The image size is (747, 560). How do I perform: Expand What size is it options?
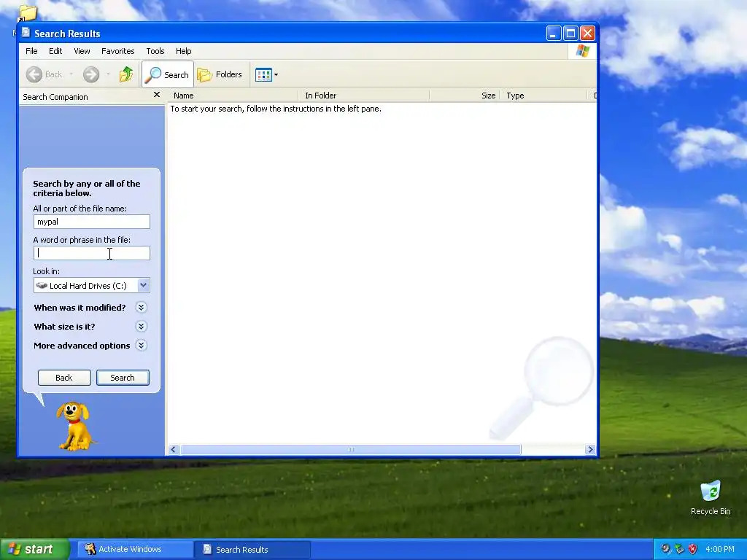pos(141,326)
